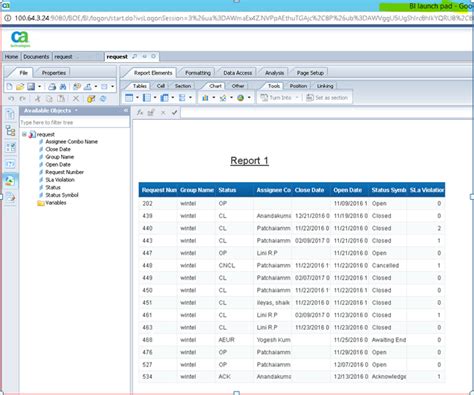Click the filter tree input field
Viewport: 474px width, 395px height.
75,122
